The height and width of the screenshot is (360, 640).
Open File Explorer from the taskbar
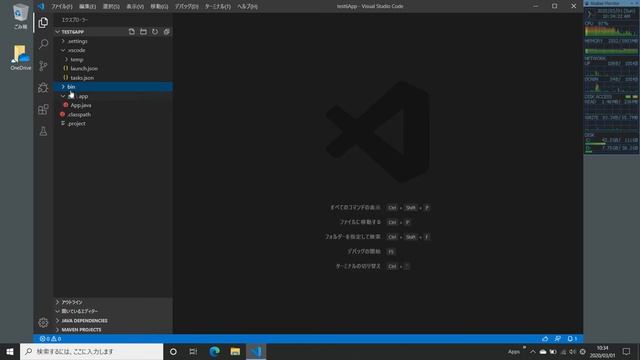235,351
